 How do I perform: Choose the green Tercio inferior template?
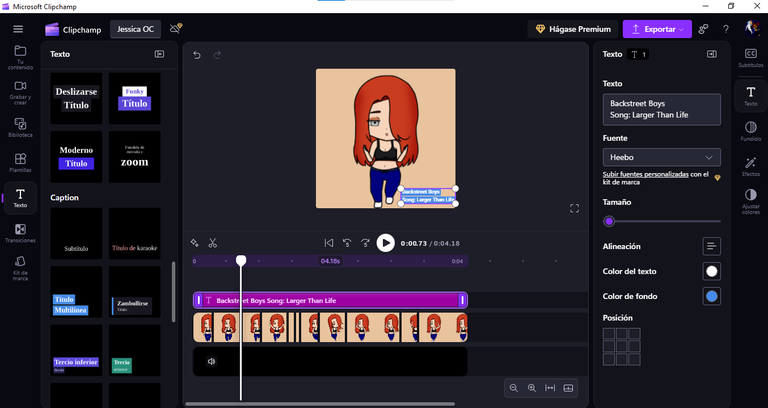point(135,350)
